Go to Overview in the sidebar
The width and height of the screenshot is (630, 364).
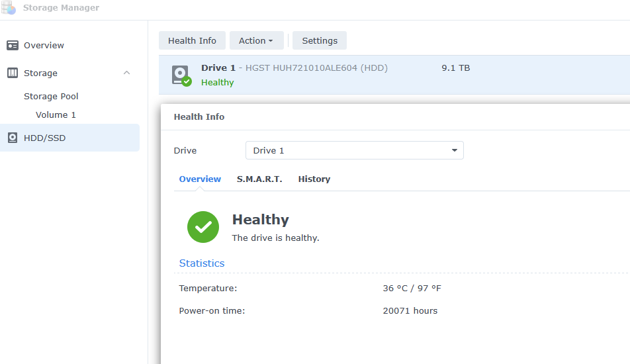point(44,46)
